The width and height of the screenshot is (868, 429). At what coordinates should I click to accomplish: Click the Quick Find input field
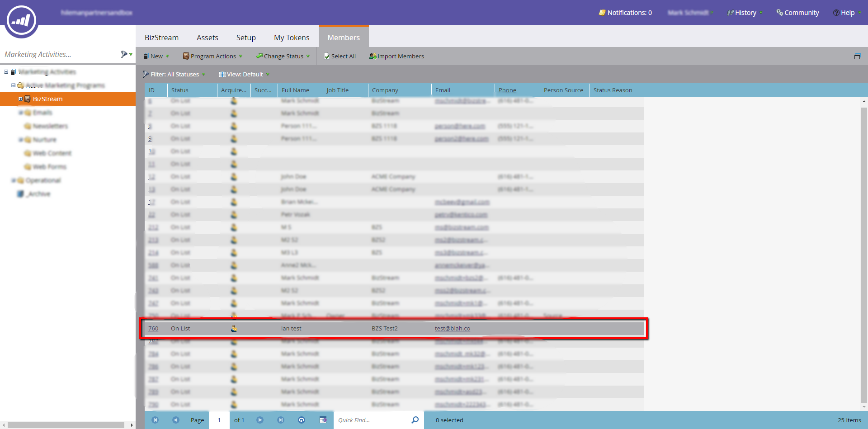coord(372,420)
